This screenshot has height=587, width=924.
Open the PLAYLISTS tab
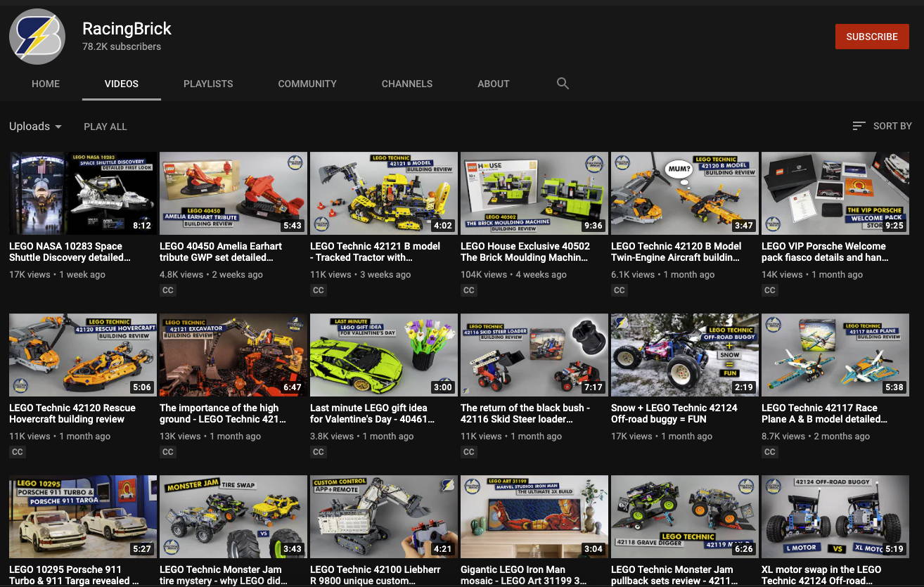click(x=208, y=84)
